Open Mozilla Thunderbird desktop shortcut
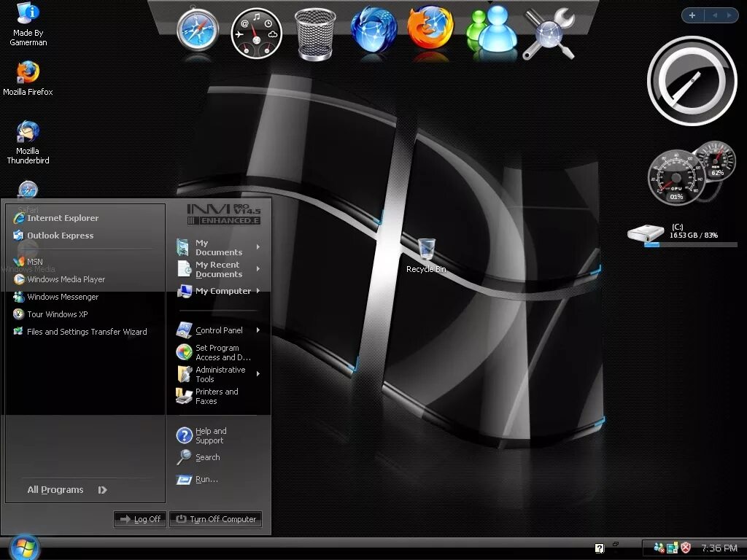 (x=28, y=142)
